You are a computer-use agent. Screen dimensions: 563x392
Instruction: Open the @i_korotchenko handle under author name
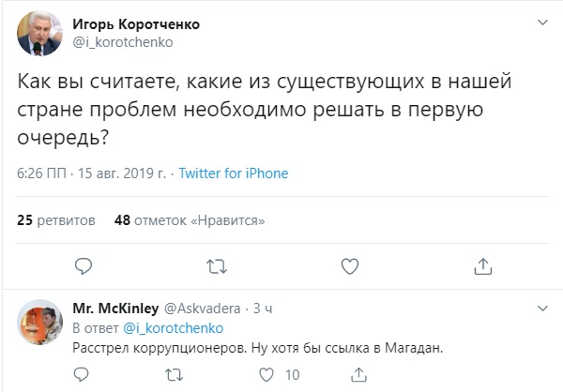(x=112, y=40)
